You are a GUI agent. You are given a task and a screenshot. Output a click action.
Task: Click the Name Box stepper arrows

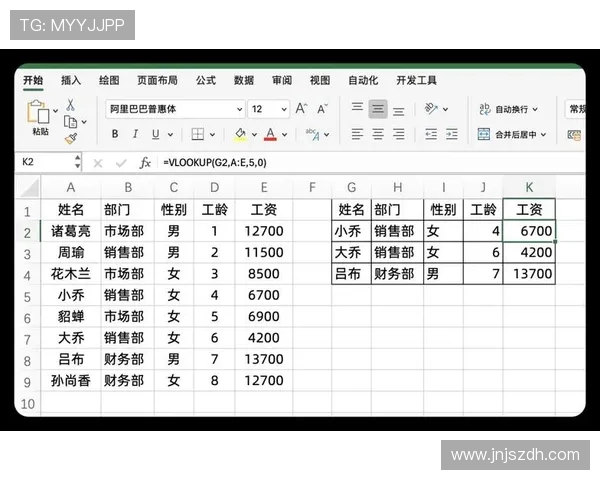[78, 162]
